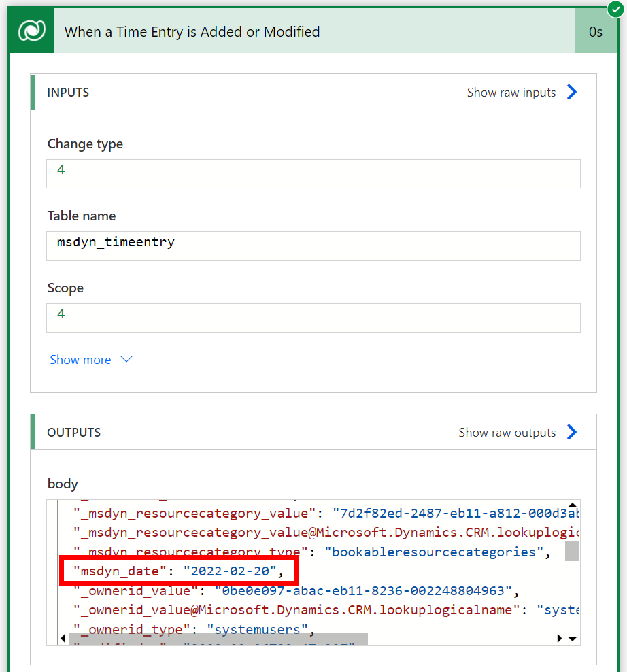Expand the Show more section
The width and height of the screenshot is (627, 672).
click(90, 359)
